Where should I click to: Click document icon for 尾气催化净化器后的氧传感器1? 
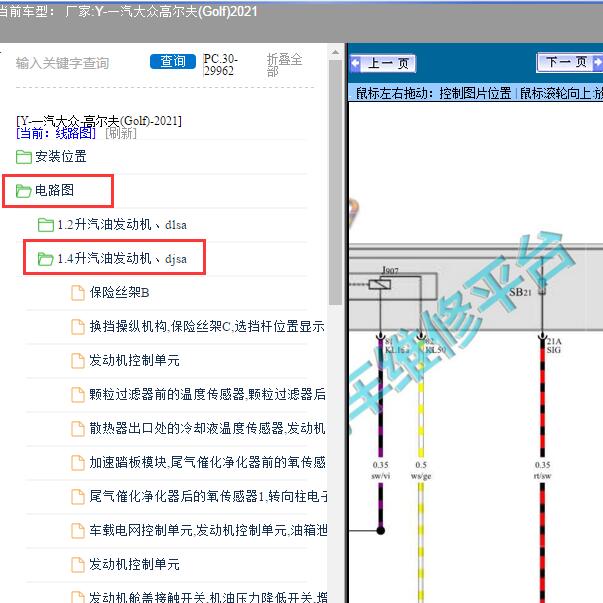tap(78, 496)
